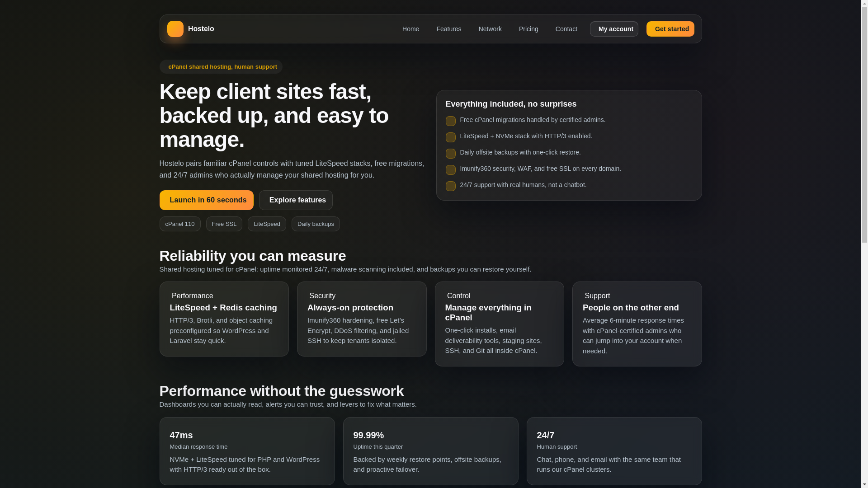Click the LiteSpeed + Redis caching card title
This screenshot has height=488, width=868.
pyautogui.click(x=223, y=308)
